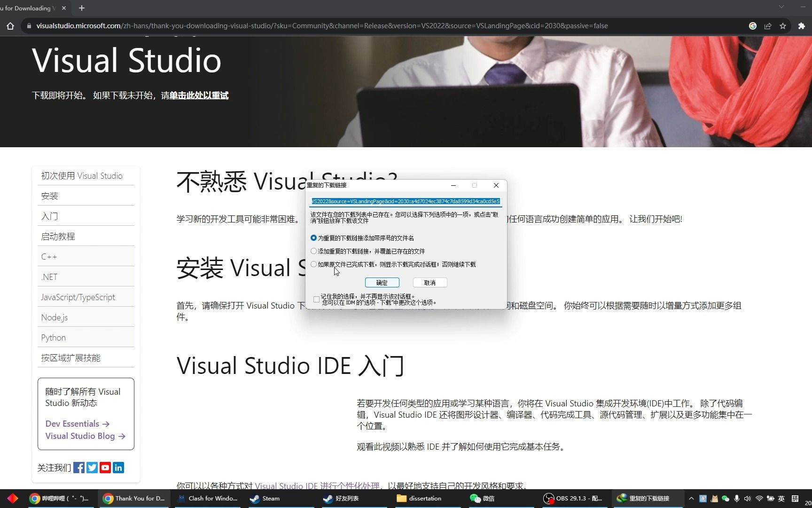Click Visual Studio IDE 进行个性化处理 link
Image resolution: width=812 pixels, height=508 pixels.
(x=317, y=486)
